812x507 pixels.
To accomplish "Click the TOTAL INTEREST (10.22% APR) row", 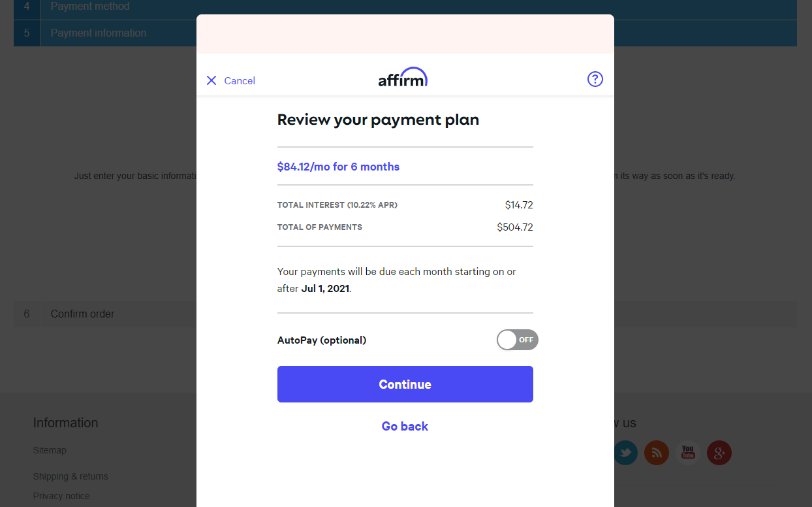I will (x=405, y=204).
